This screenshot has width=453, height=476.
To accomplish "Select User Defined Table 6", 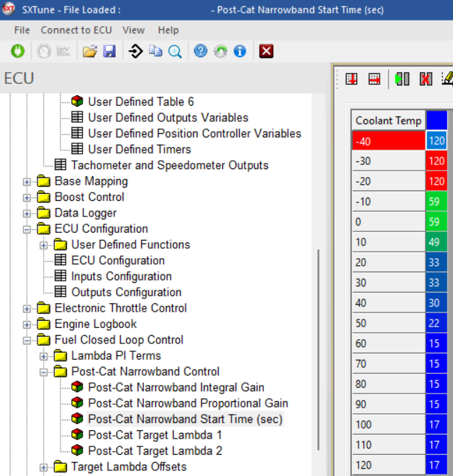I will point(140,102).
